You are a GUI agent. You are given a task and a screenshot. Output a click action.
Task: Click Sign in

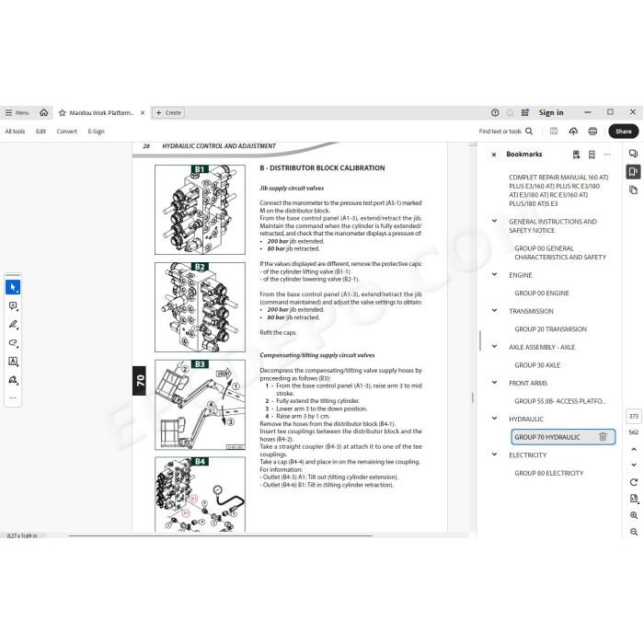pos(551,112)
